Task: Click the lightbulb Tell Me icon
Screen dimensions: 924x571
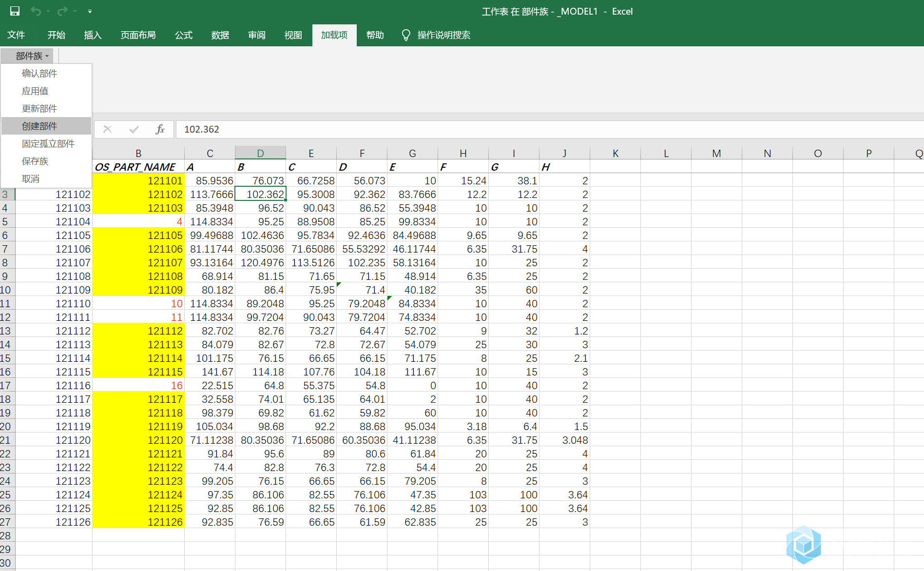Action: coord(406,35)
